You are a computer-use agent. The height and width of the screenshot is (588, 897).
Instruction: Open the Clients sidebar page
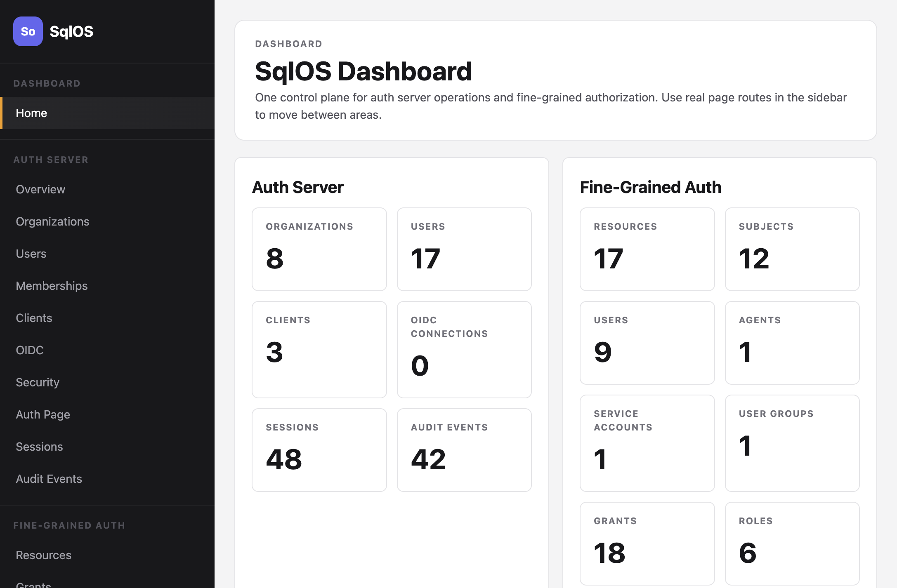click(34, 318)
